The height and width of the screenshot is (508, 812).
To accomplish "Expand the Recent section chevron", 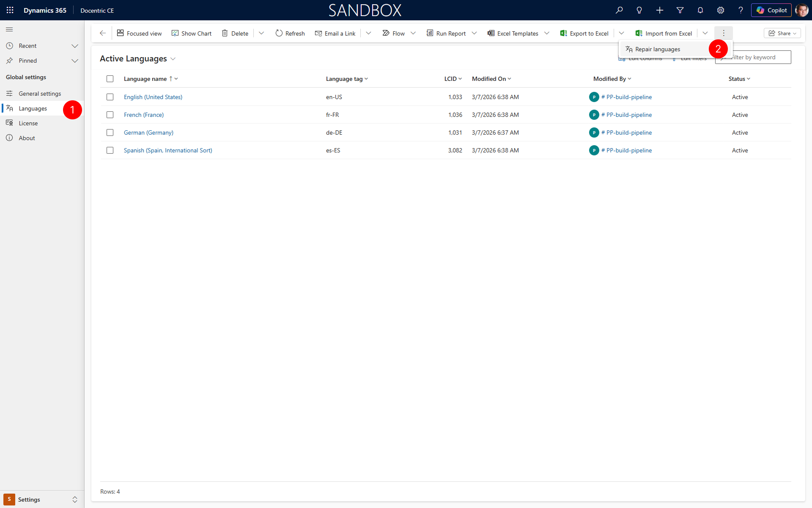I will point(75,46).
